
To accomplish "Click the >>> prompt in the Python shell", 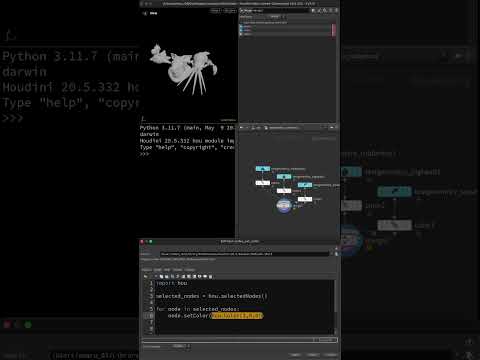I will (144, 154).
